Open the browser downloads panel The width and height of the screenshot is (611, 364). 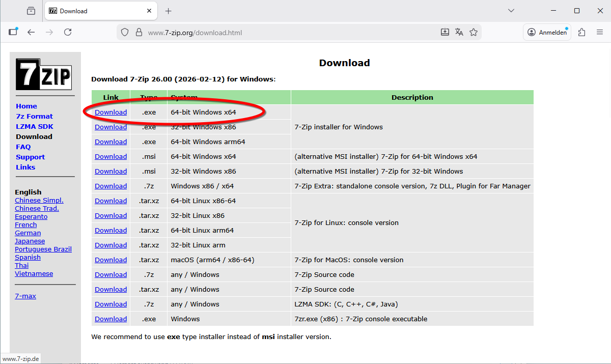coord(445,32)
